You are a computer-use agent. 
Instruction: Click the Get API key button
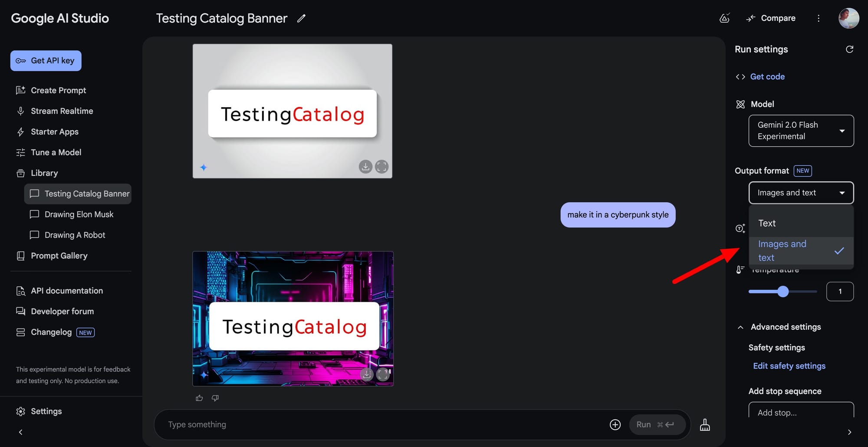pyautogui.click(x=46, y=60)
